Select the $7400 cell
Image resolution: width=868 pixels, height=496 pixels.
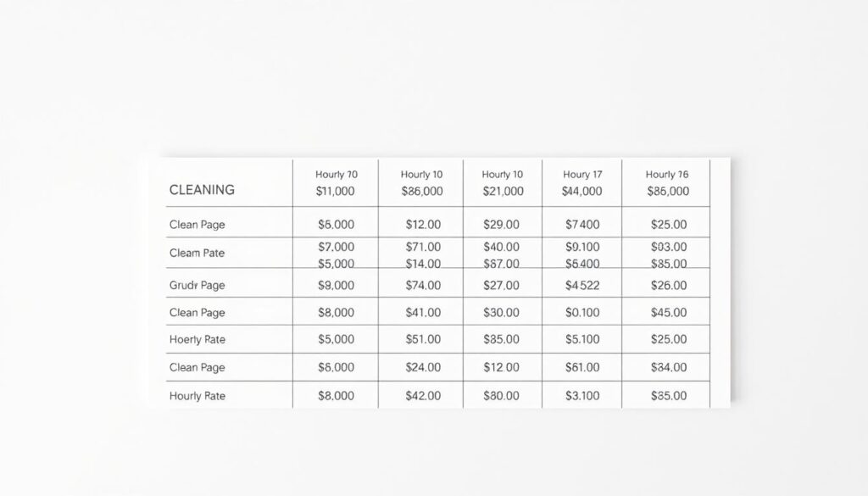[581, 225]
